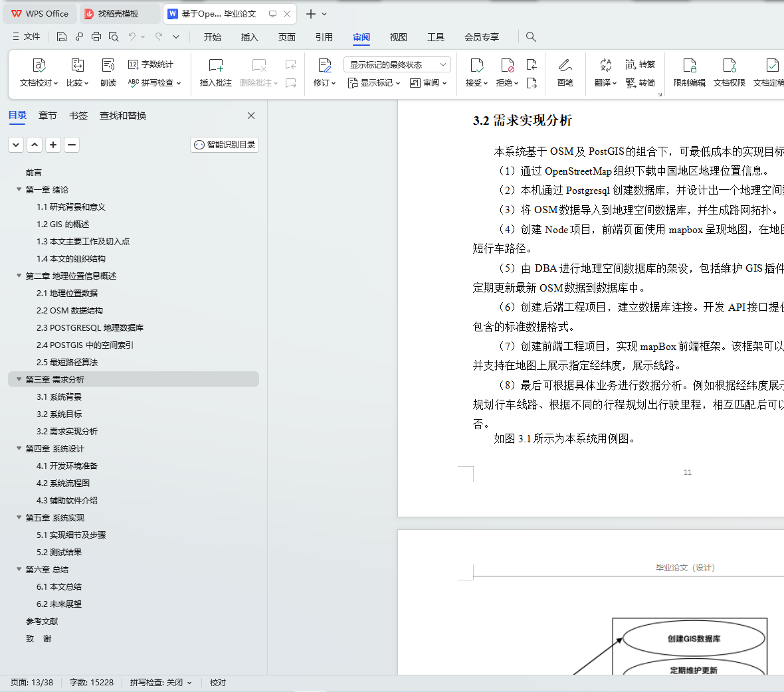The height and width of the screenshot is (692, 784).
Task: Jump to 2.5 最短路径算法
Action: tap(67, 362)
